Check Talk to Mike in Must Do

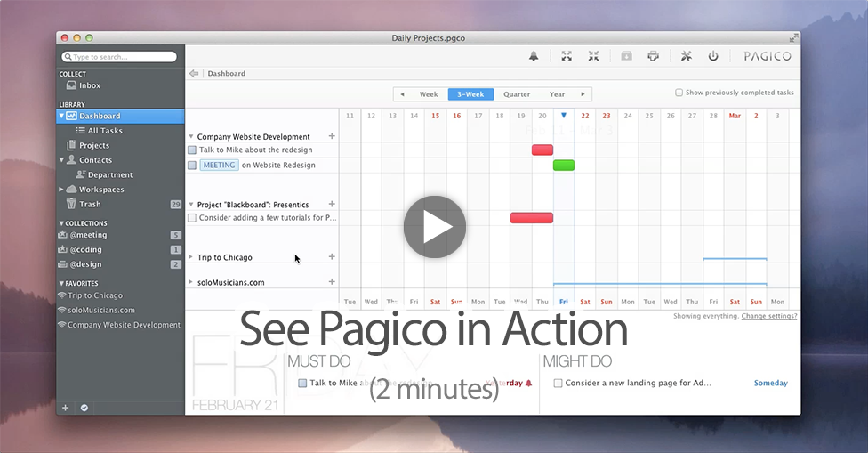click(x=302, y=384)
